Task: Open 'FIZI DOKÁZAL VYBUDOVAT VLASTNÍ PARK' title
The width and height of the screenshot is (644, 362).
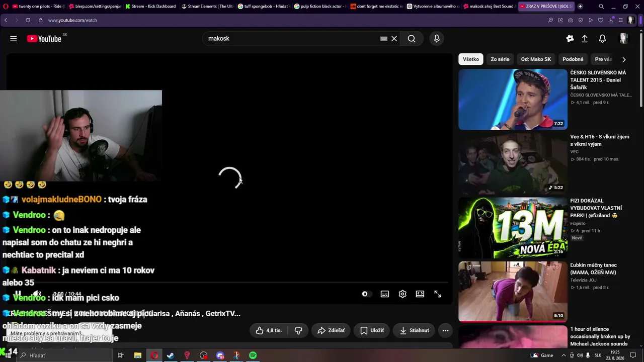Action: (x=596, y=208)
